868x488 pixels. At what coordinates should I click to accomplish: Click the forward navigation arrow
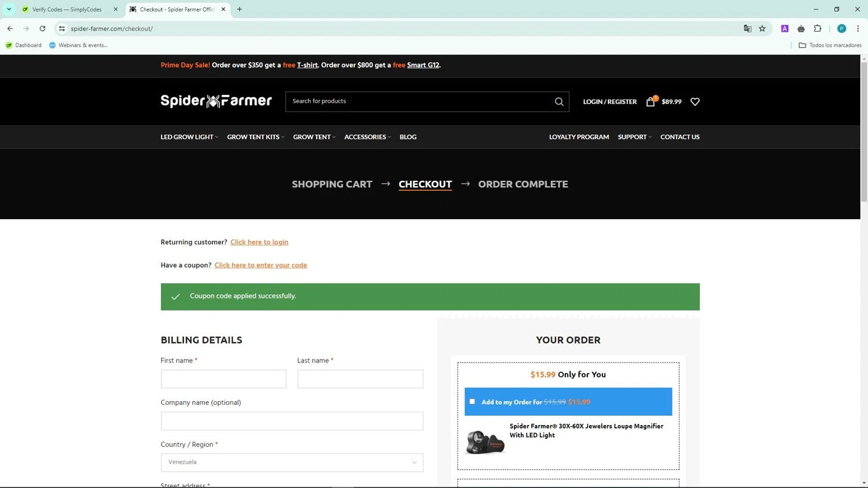[x=26, y=28]
